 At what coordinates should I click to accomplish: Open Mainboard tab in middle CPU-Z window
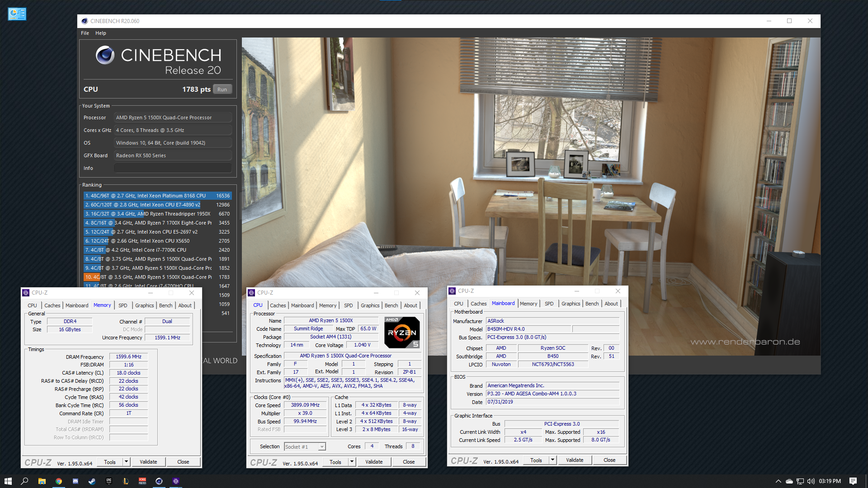(302, 305)
